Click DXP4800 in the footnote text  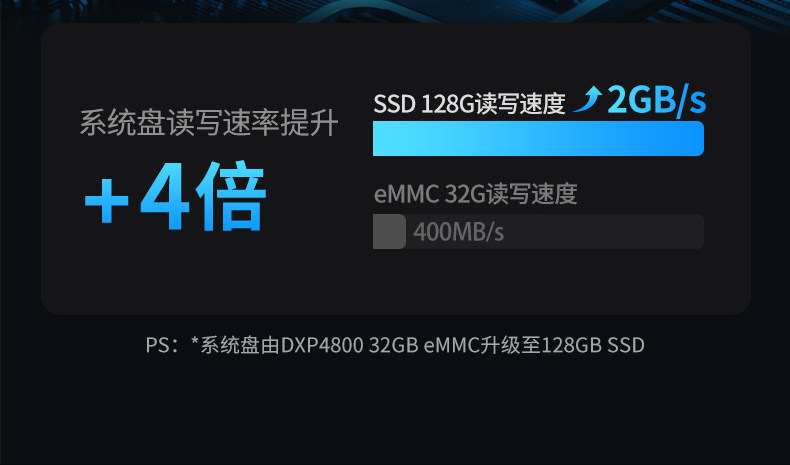click(322, 345)
